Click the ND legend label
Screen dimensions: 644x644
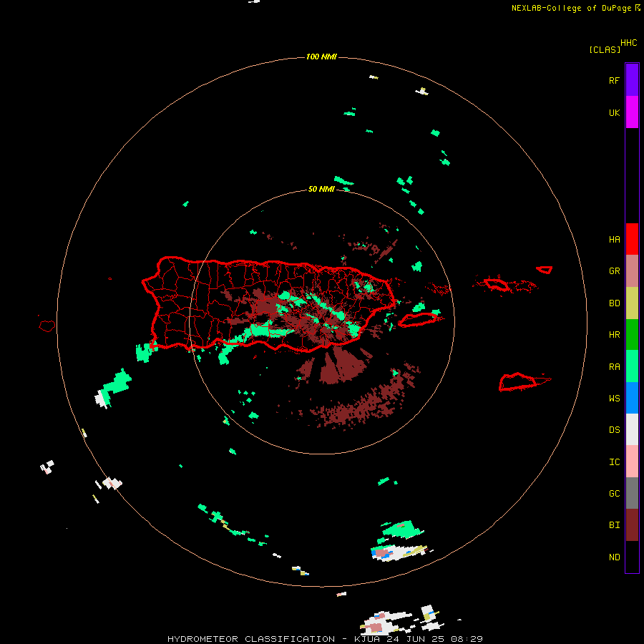coord(614,557)
